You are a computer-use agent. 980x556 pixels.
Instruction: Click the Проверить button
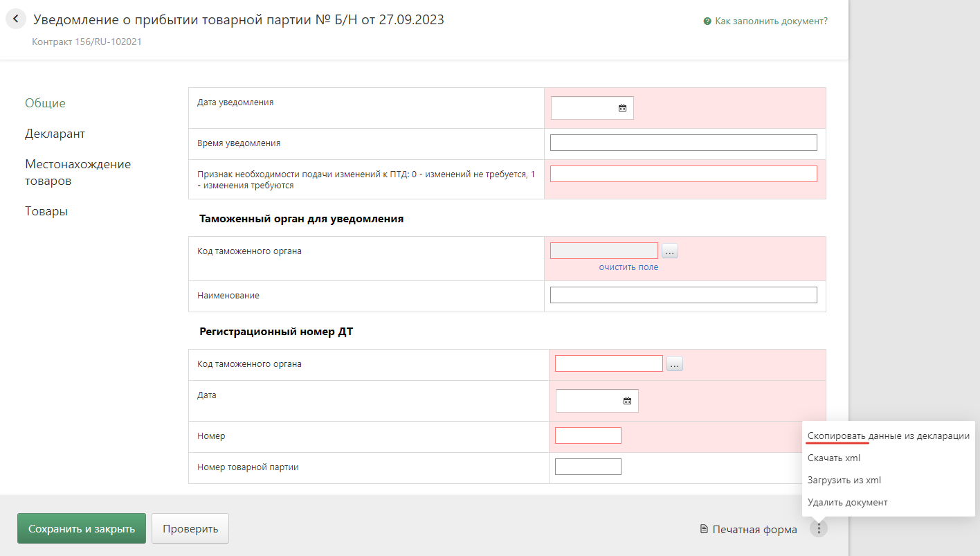pyautogui.click(x=190, y=528)
